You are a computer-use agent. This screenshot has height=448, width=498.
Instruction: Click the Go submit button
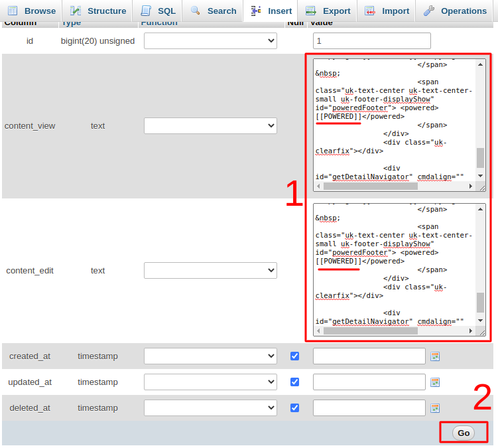click(464, 433)
